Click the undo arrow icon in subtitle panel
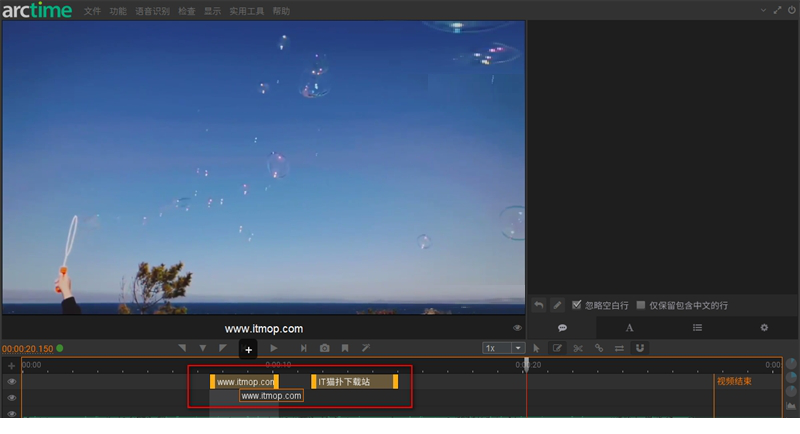This screenshot has width=800, height=434. pyautogui.click(x=538, y=304)
